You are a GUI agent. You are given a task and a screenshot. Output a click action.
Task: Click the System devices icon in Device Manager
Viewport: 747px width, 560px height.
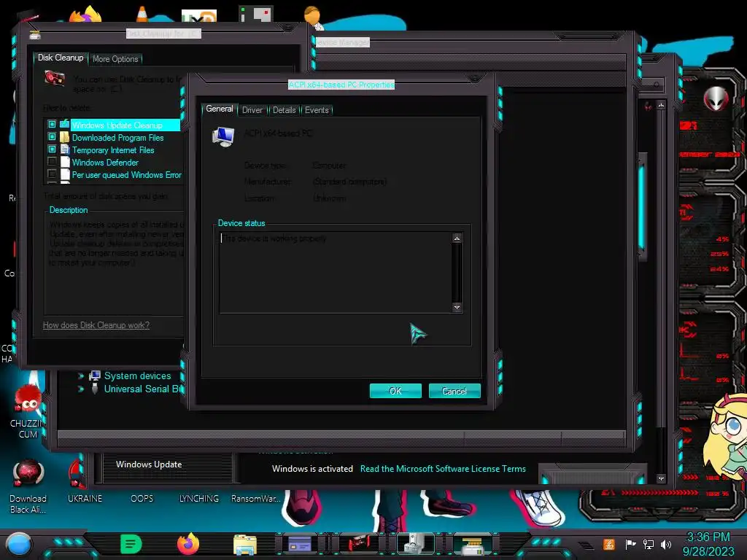(95, 376)
